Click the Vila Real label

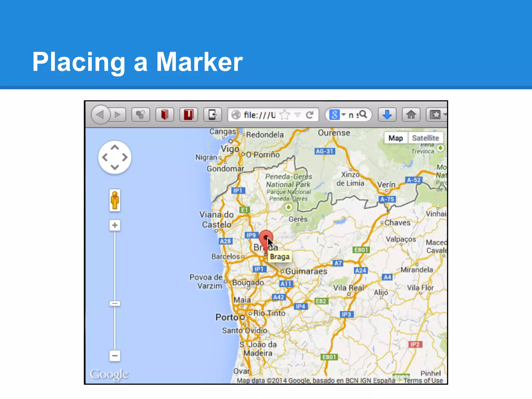tap(349, 288)
